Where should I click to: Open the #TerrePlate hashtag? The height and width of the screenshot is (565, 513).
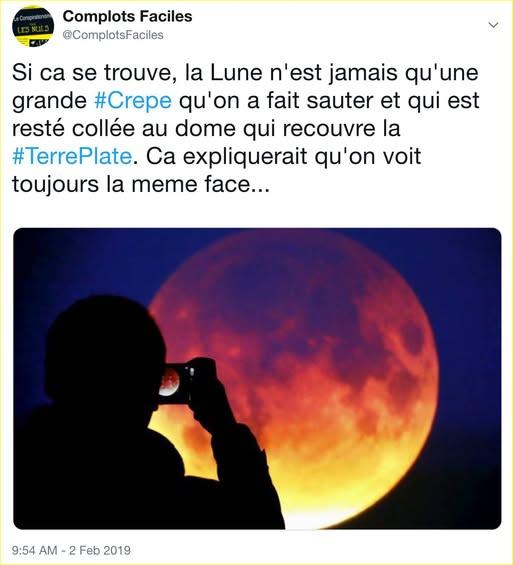click(72, 156)
